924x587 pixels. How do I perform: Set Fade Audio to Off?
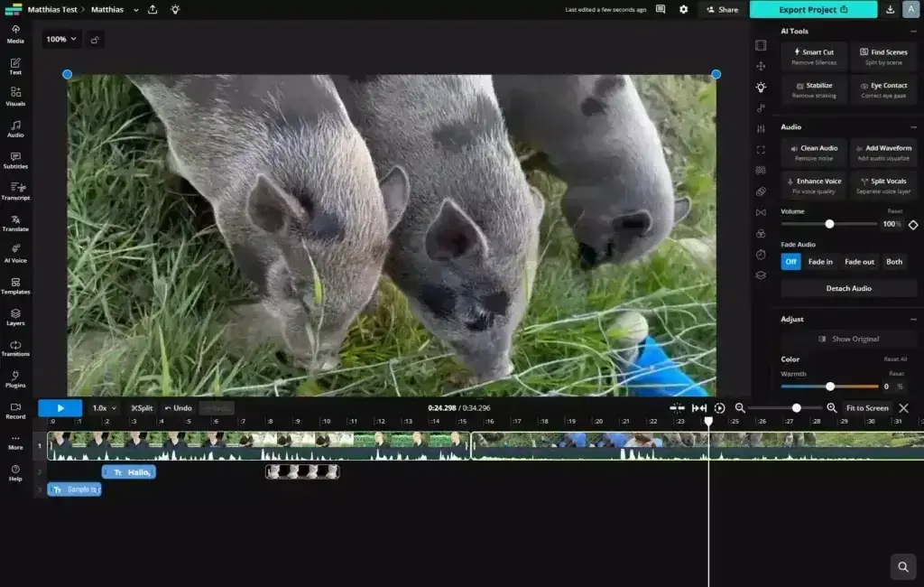pyautogui.click(x=790, y=262)
